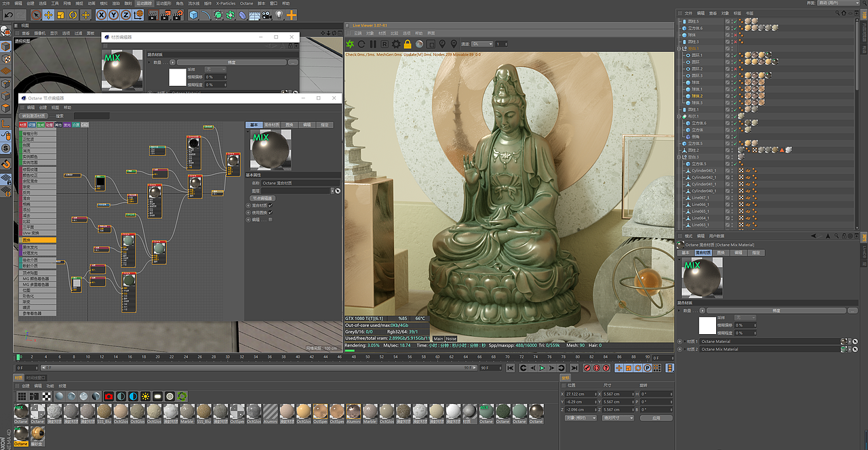Toggle visibility dots of 圆环.3 row

[x=732, y=76]
